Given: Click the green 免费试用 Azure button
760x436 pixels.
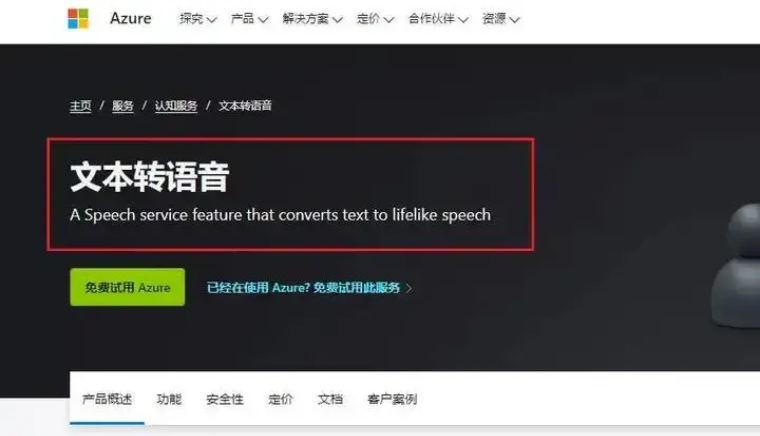Looking at the screenshot, I should [x=127, y=287].
